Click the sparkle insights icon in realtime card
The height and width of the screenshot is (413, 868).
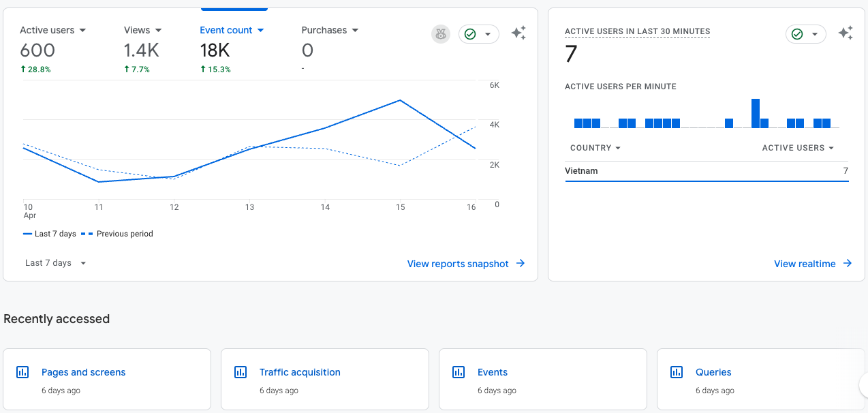click(846, 33)
